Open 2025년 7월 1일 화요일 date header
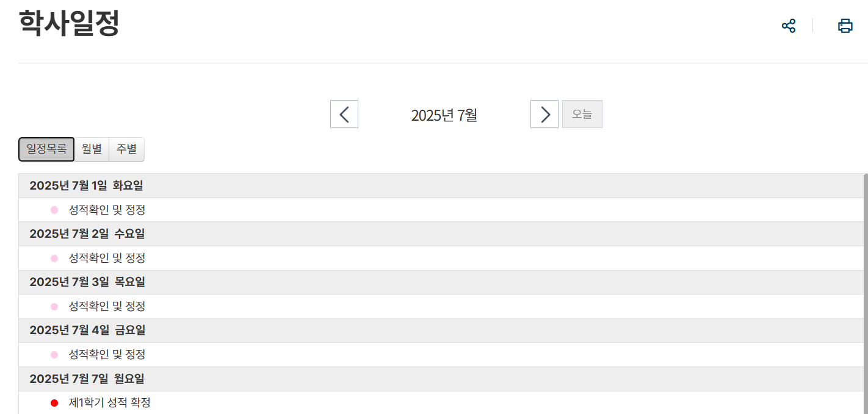 pyautogui.click(x=86, y=185)
